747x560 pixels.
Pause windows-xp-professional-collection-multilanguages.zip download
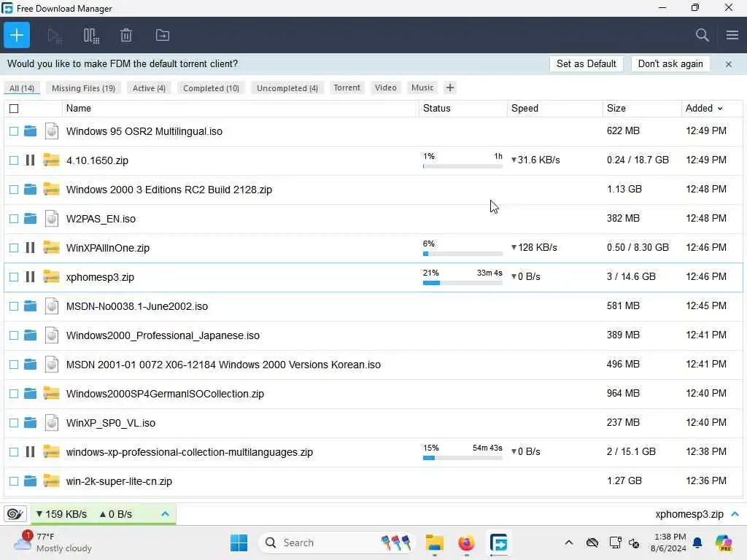coord(30,451)
